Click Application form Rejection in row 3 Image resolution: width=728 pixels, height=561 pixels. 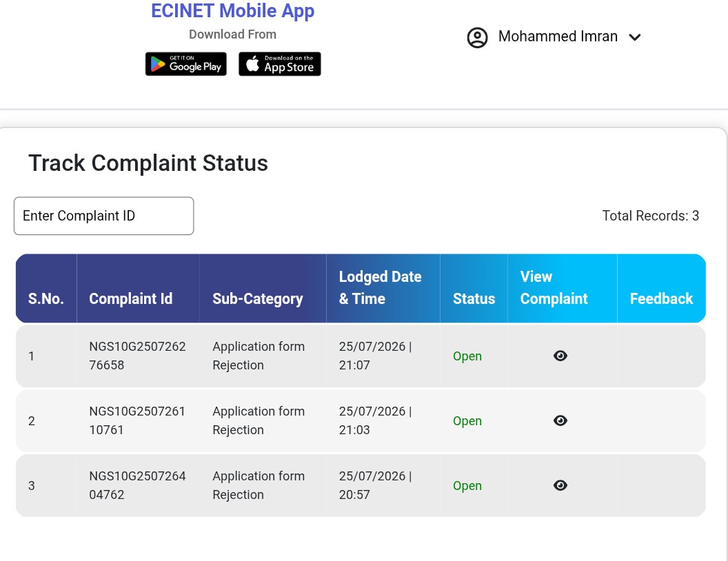[259, 485]
